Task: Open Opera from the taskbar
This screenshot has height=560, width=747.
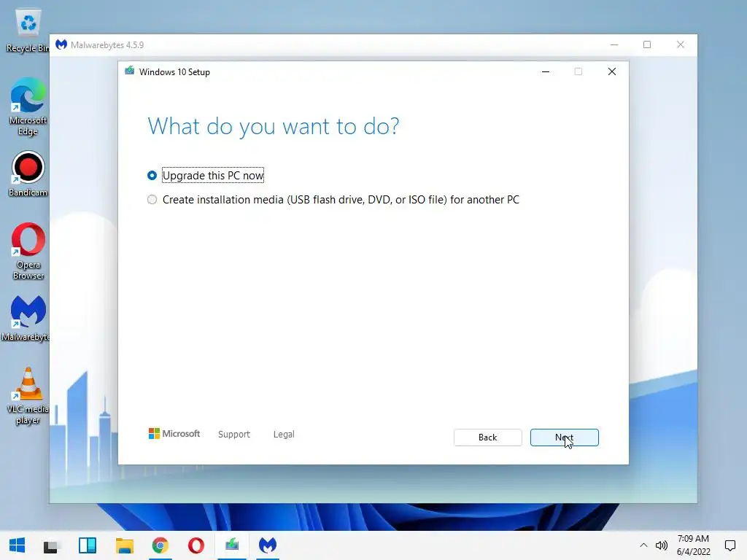Action: point(196,545)
